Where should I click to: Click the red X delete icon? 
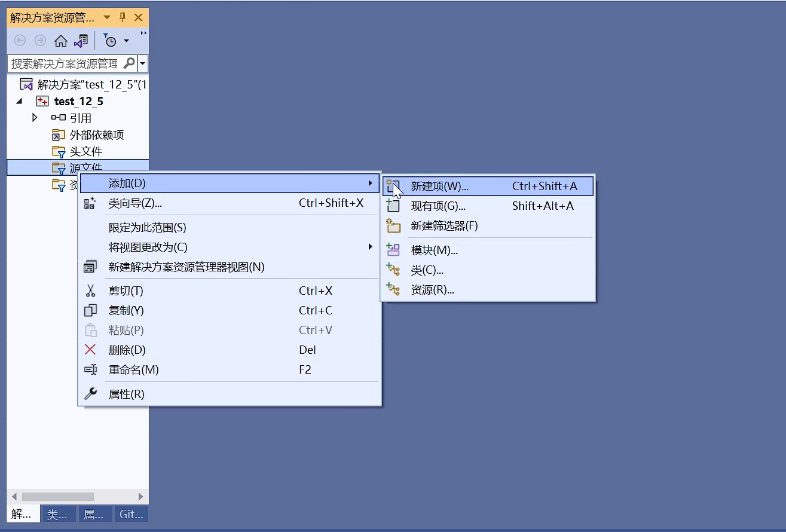(x=90, y=350)
